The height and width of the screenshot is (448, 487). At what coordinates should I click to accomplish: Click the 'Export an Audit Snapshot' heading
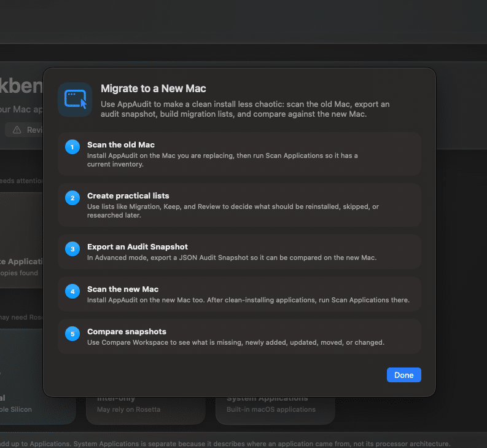coord(138,247)
